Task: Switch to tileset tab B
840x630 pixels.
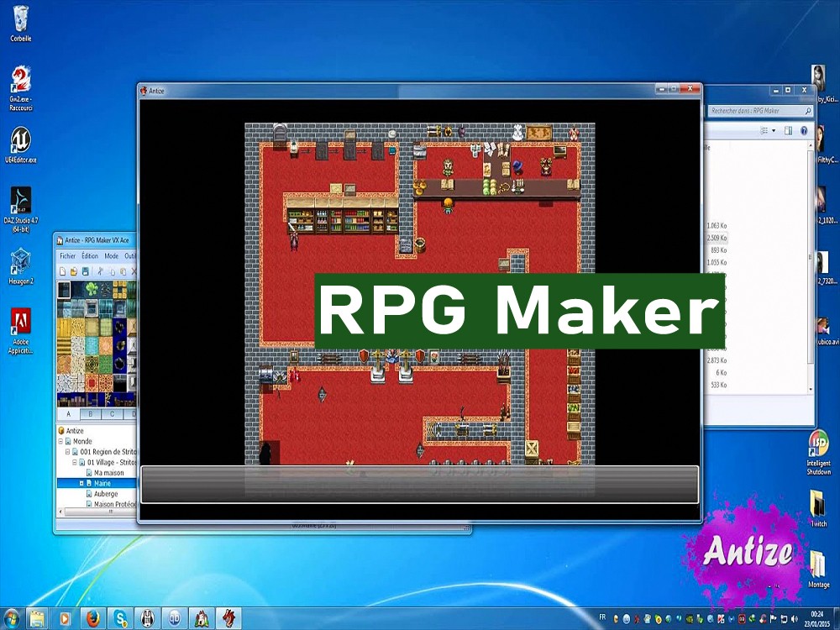Action: (90, 414)
